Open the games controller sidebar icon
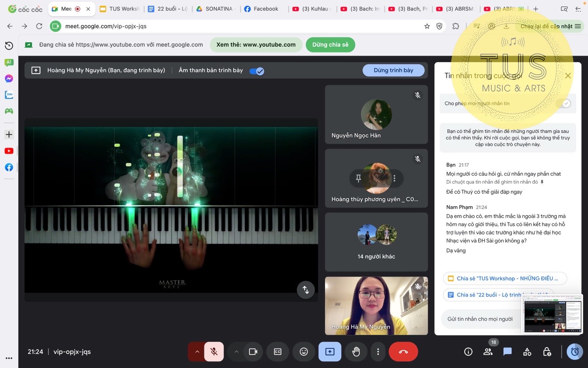 9,111
